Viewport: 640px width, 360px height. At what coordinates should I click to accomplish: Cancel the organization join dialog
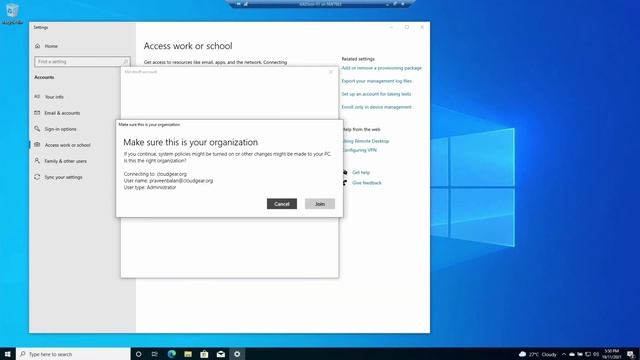click(x=282, y=204)
